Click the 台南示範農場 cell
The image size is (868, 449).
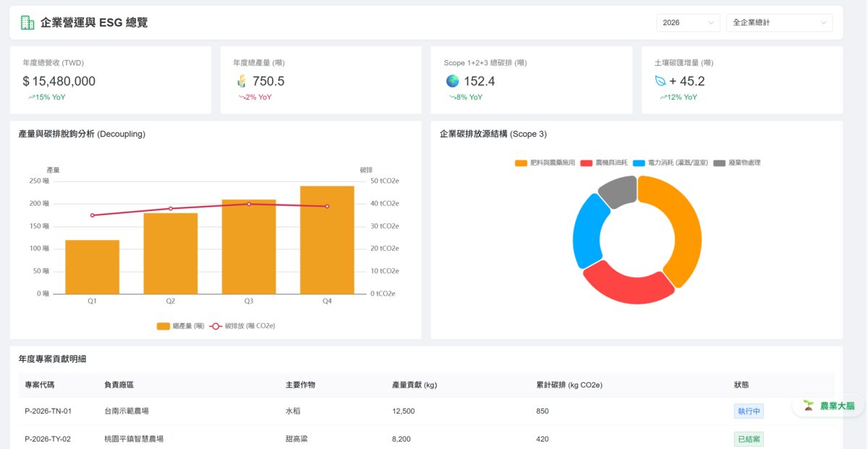tap(127, 411)
